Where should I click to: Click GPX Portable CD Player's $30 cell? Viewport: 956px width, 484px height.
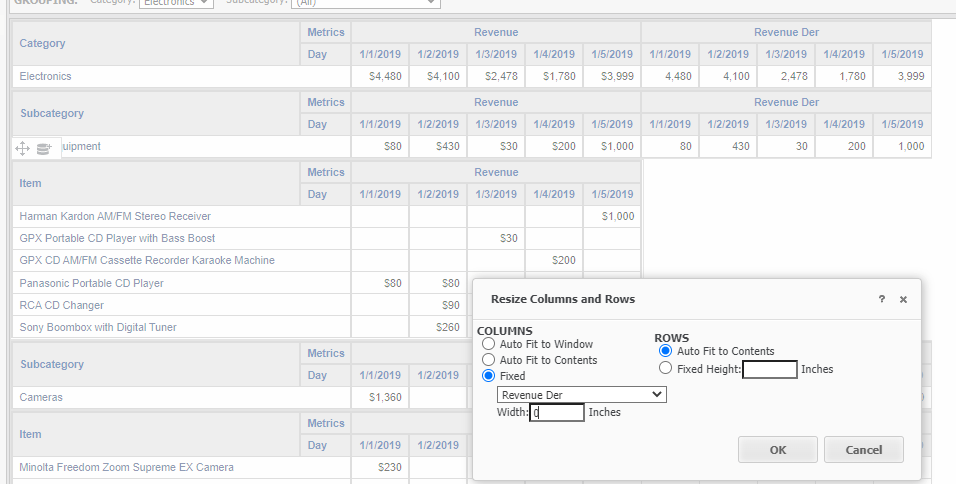point(496,238)
